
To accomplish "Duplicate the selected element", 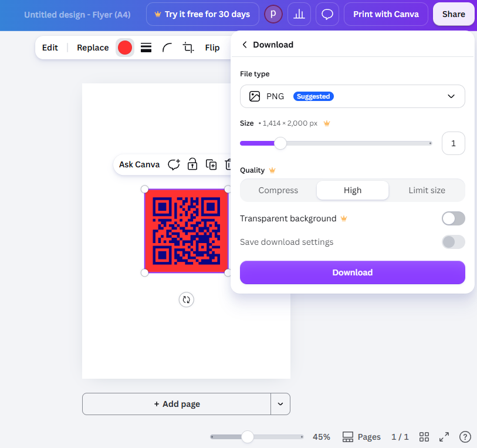I will [211, 164].
